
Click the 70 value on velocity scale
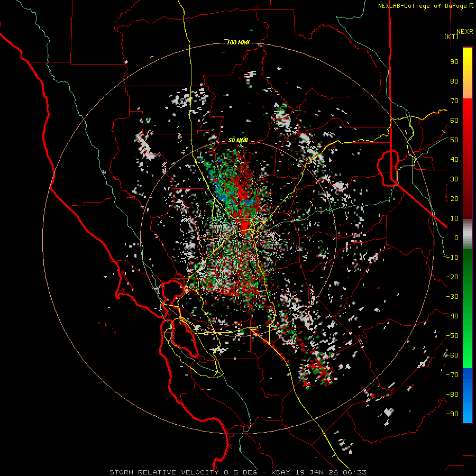coord(454,101)
